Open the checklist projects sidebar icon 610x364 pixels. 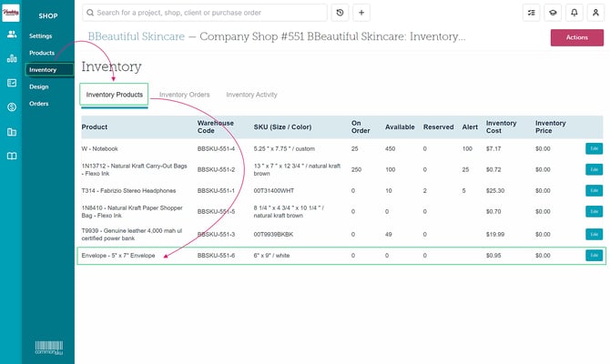pyautogui.click(x=12, y=83)
